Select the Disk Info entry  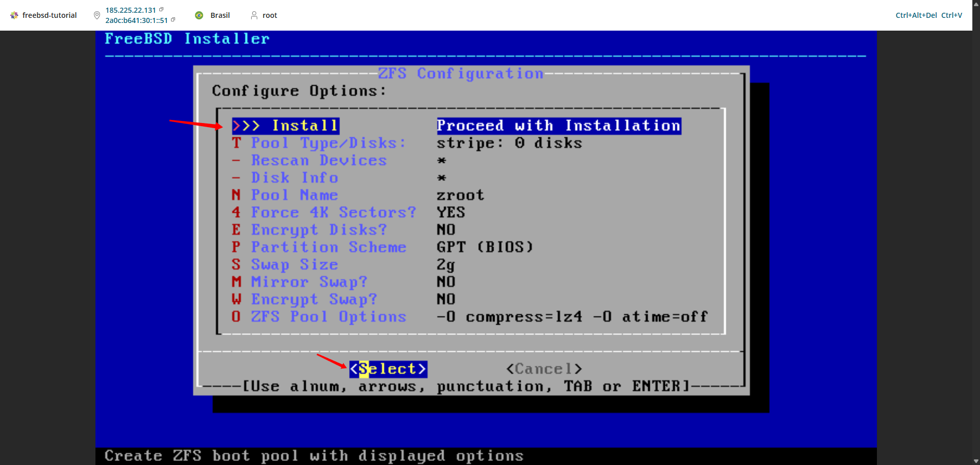(285, 178)
